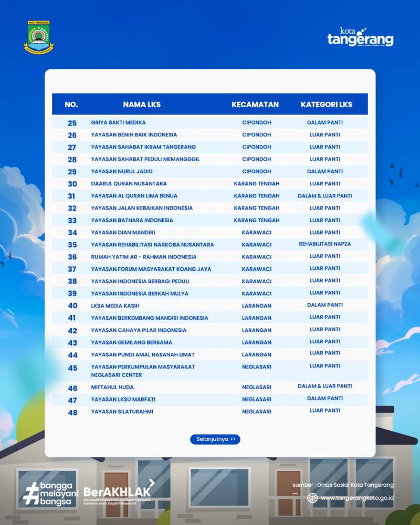The width and height of the screenshot is (420, 525).
Task: Click the kota tangerang logo at top right
Action: [x=360, y=38]
